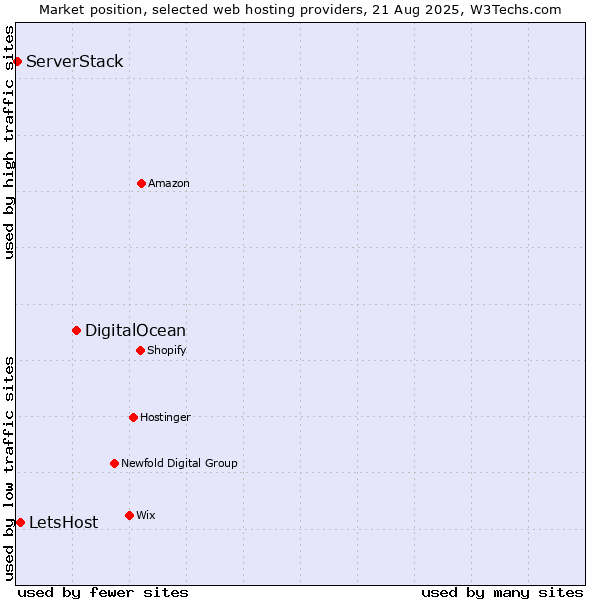The height and width of the screenshot is (600, 600).
Task: Click the LetsHost red data point
Action: coord(20,523)
